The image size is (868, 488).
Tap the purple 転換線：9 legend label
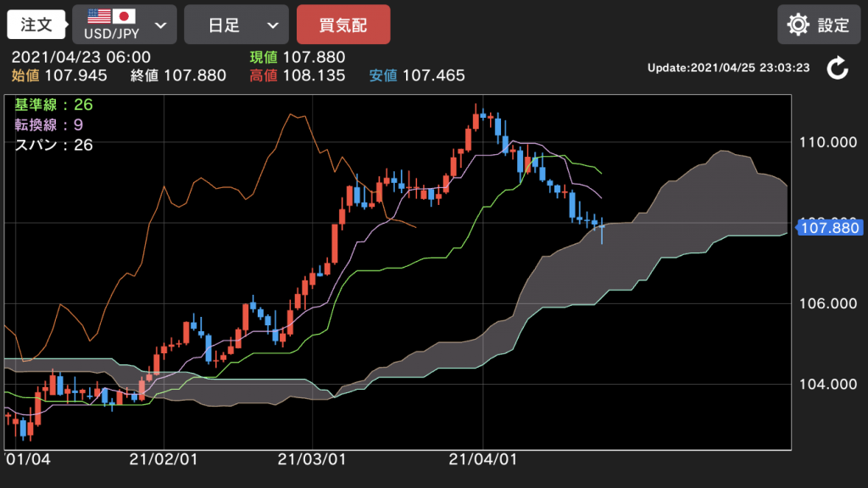point(49,125)
